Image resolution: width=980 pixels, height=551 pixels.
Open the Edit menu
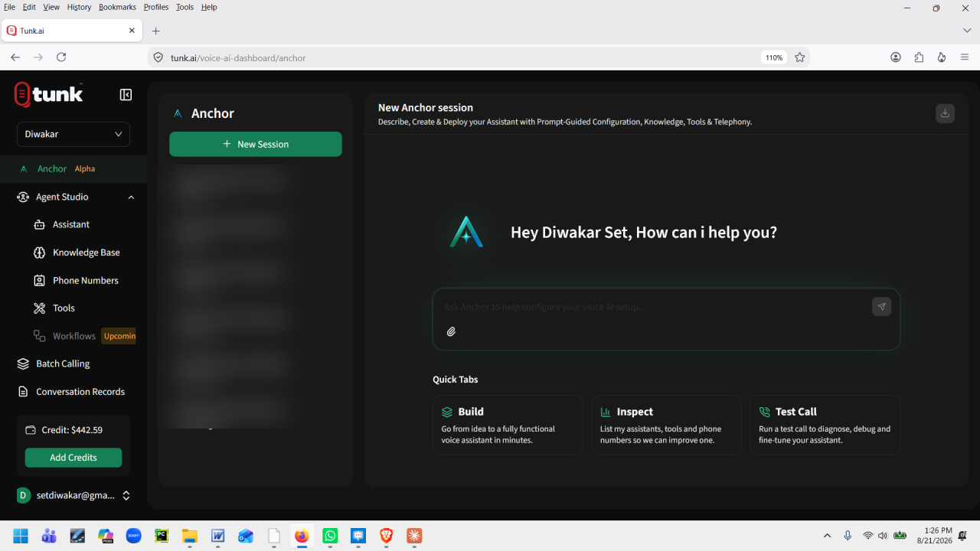click(x=29, y=7)
